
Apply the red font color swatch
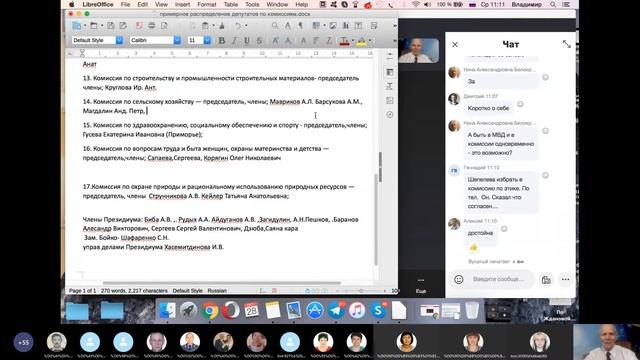[344, 41]
